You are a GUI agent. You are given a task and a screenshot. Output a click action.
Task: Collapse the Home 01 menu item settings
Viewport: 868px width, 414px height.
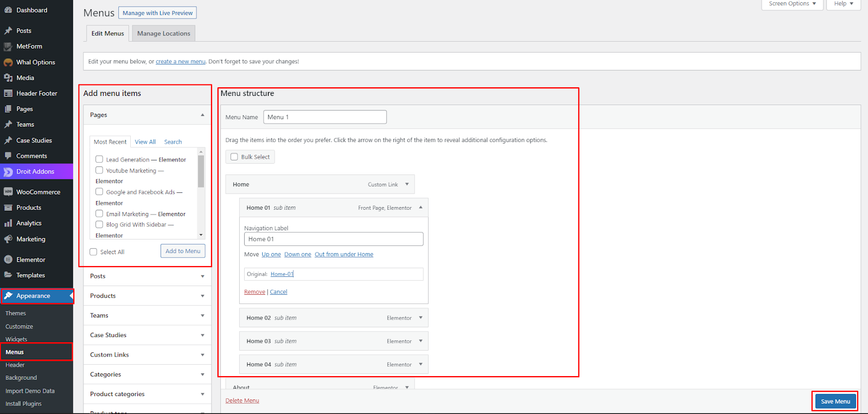420,208
